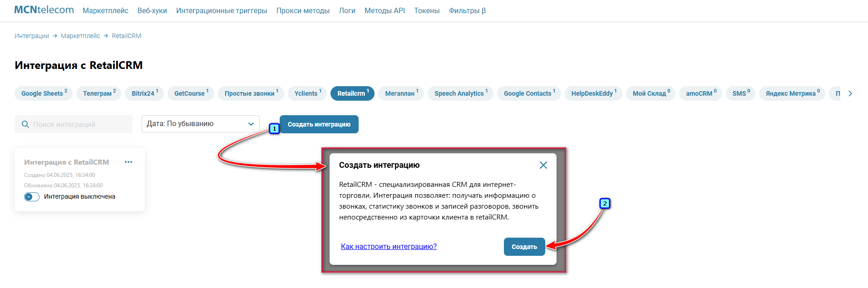The width and height of the screenshot is (868, 288).
Task: Select the Retailcrm tab
Action: [x=352, y=93]
